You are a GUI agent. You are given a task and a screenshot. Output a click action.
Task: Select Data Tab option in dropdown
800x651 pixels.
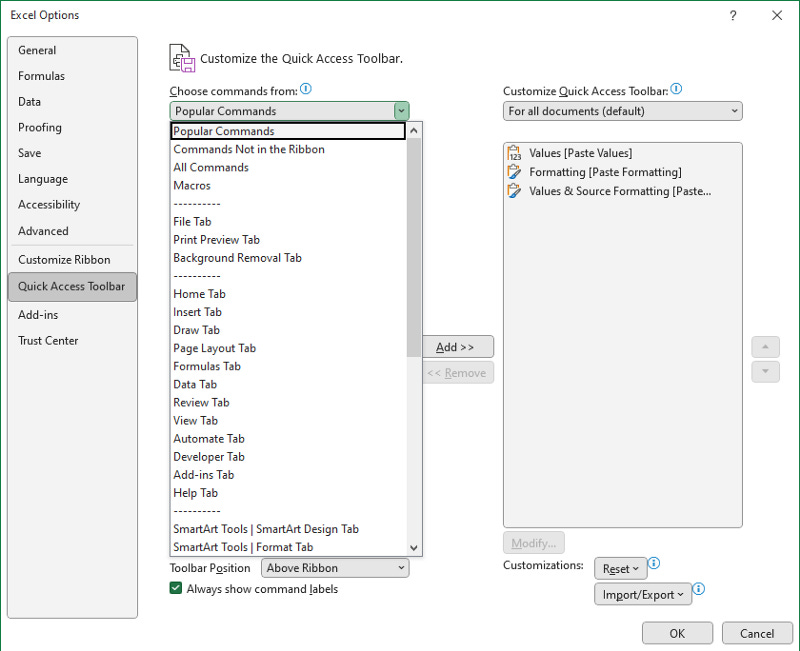pyautogui.click(x=288, y=384)
